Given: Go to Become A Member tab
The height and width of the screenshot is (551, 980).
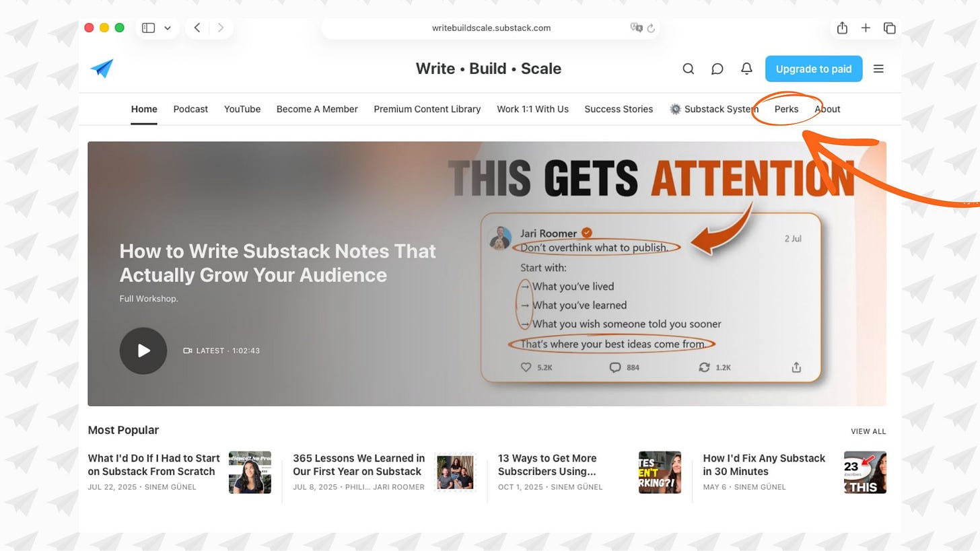Looking at the screenshot, I should point(317,109).
